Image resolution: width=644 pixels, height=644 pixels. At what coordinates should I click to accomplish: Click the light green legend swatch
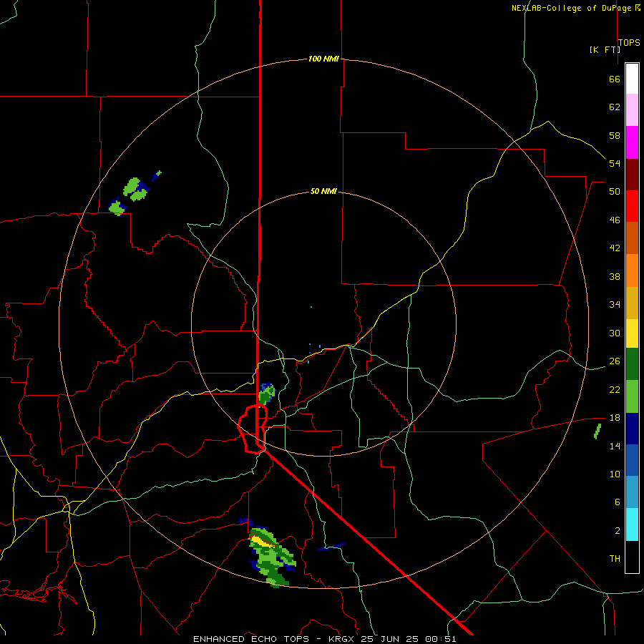(632, 396)
